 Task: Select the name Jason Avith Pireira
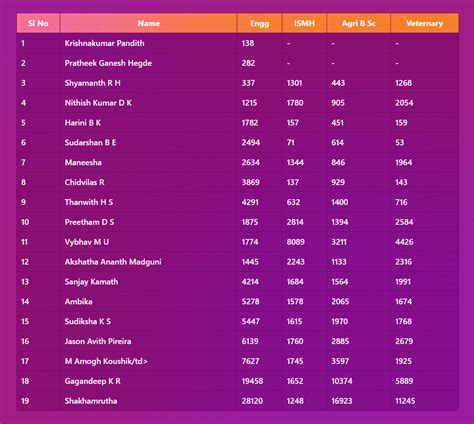pyautogui.click(x=98, y=341)
